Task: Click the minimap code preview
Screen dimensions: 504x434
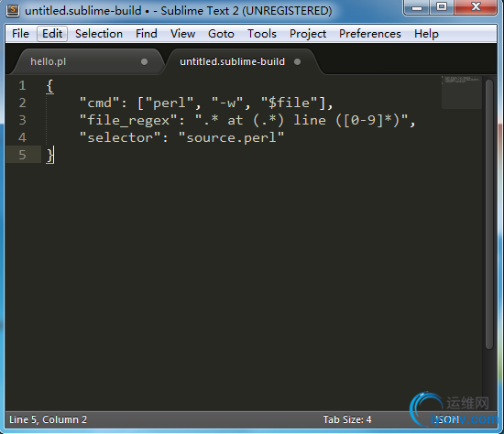Action: [461, 92]
